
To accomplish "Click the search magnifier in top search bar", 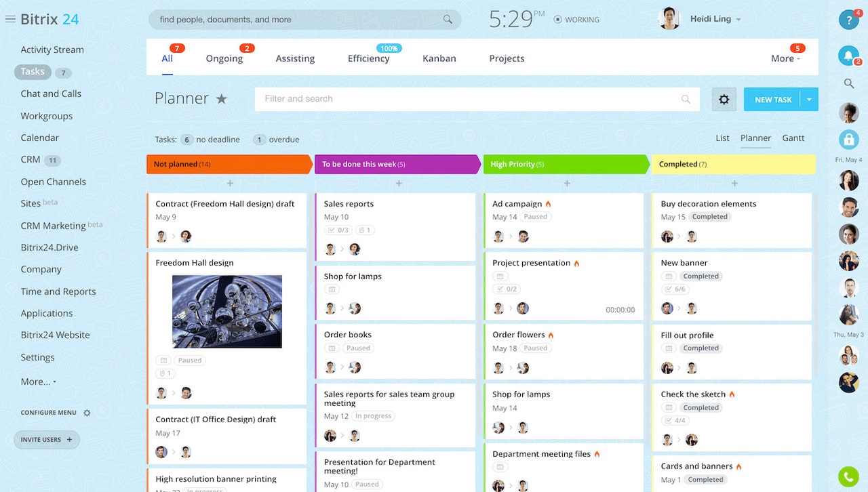I will 448,20.
